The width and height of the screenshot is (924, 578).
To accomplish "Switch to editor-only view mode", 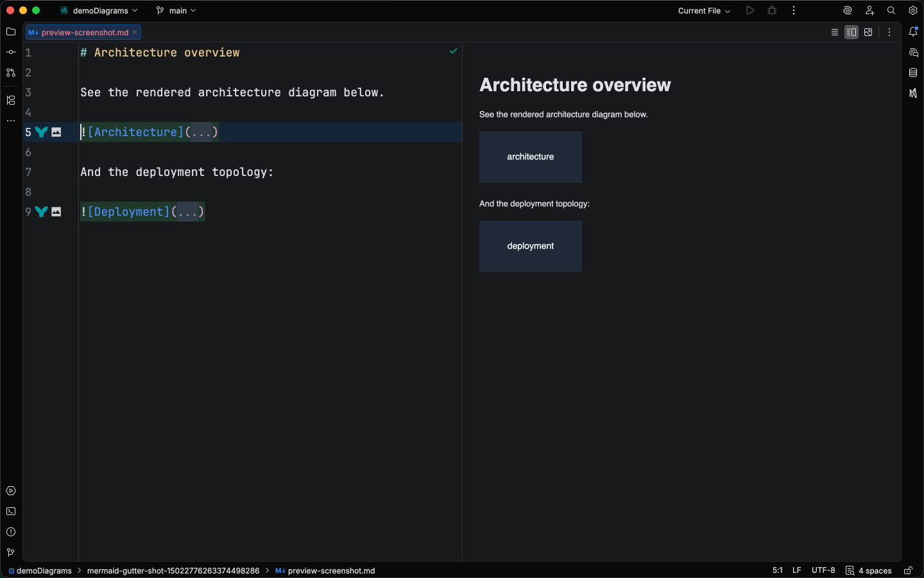I will (x=835, y=32).
